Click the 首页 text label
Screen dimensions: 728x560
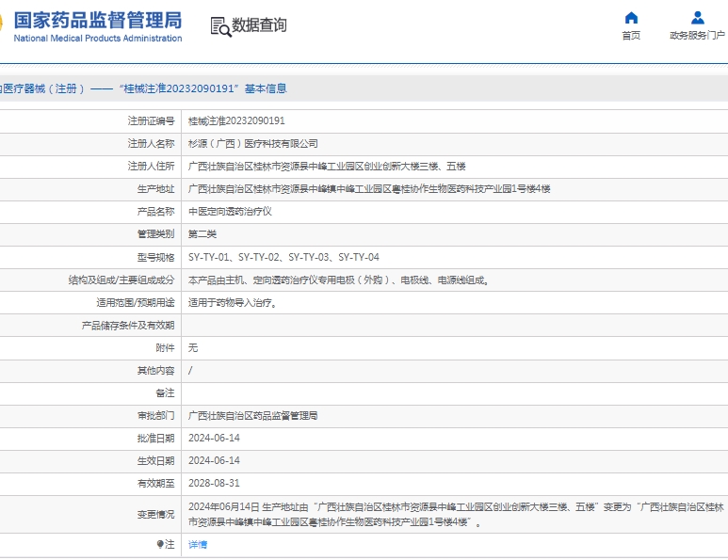(x=631, y=35)
